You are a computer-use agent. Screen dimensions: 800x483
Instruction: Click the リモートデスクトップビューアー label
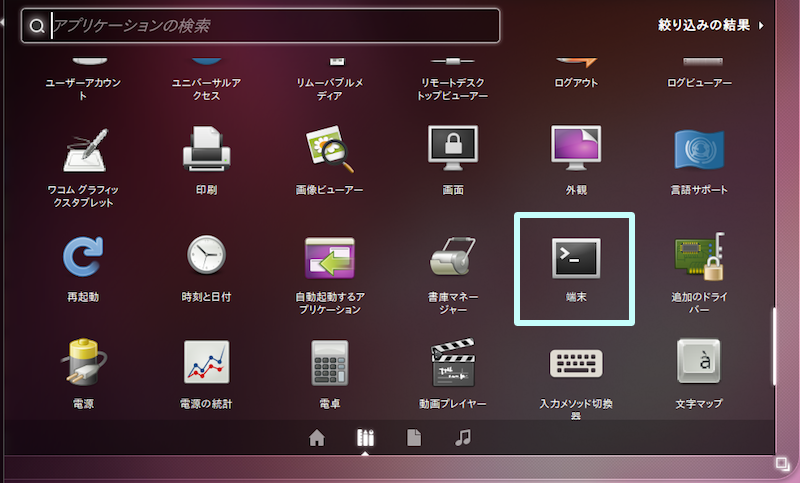[x=453, y=89]
